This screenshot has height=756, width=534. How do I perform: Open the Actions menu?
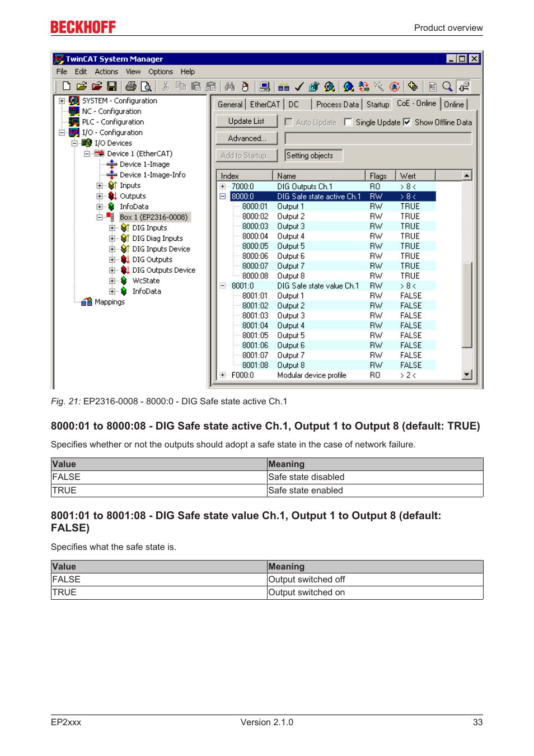tap(106, 72)
